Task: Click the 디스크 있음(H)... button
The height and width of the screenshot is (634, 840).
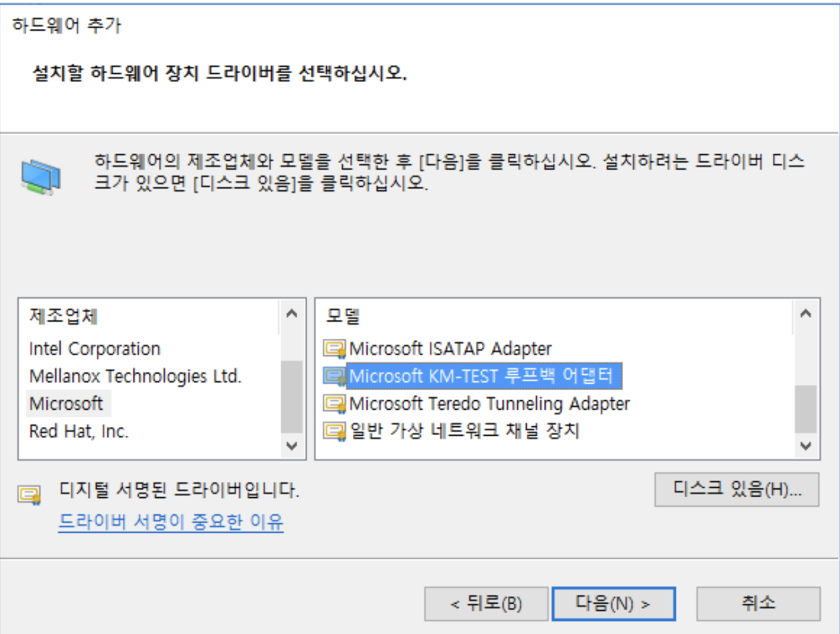Action: 736,489
